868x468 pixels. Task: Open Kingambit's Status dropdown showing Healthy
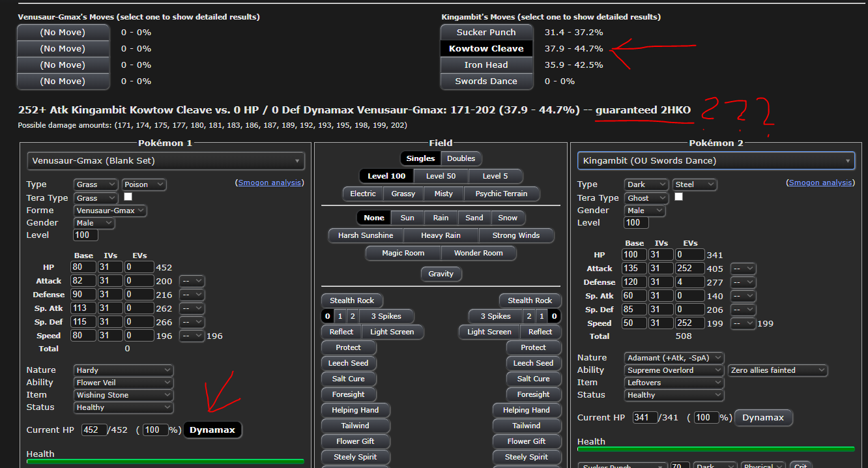[x=674, y=395]
